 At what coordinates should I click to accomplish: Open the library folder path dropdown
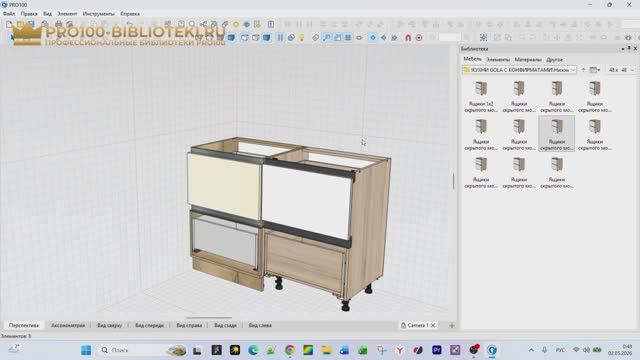[x=573, y=70]
